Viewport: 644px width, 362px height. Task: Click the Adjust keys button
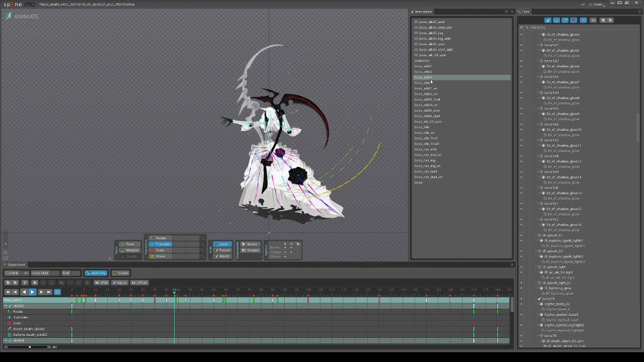click(121, 283)
